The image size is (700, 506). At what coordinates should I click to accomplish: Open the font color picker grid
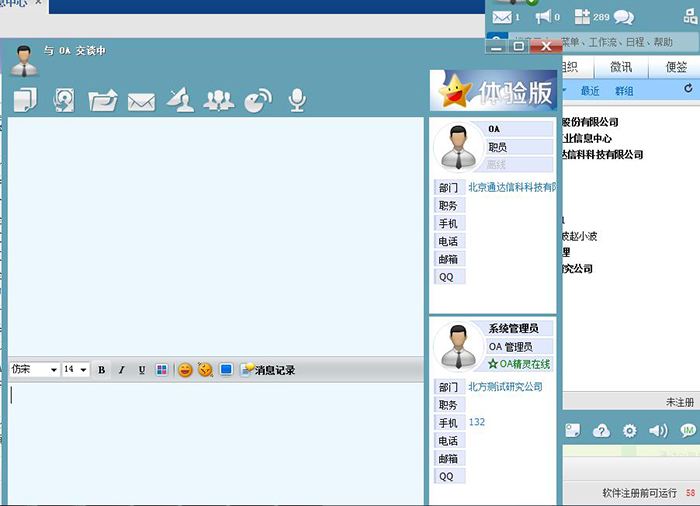pyautogui.click(x=162, y=370)
